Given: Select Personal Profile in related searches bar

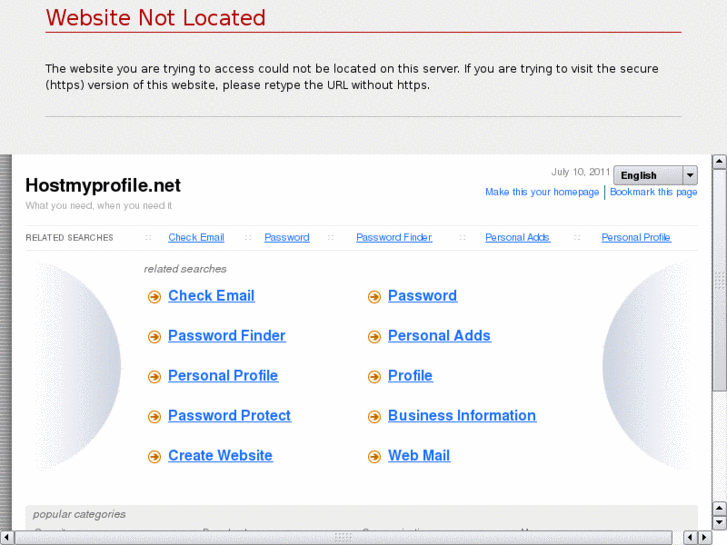Looking at the screenshot, I should pos(636,238).
